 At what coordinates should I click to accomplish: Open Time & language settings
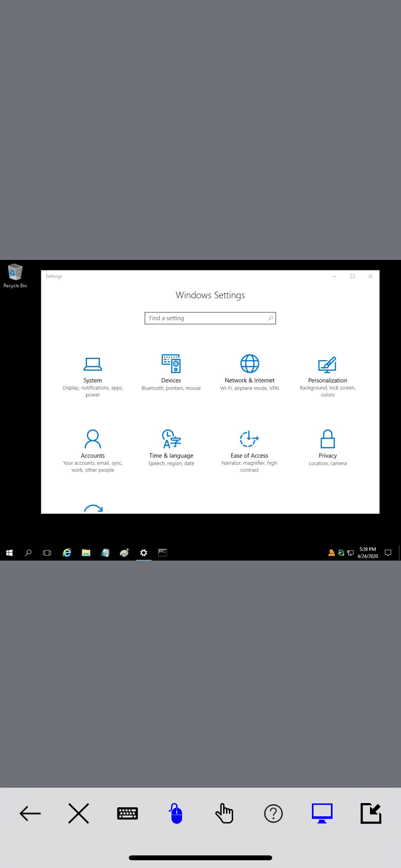[x=171, y=448]
